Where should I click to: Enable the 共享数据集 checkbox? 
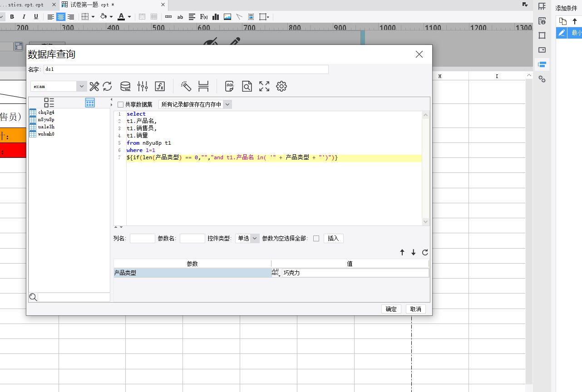(120, 104)
